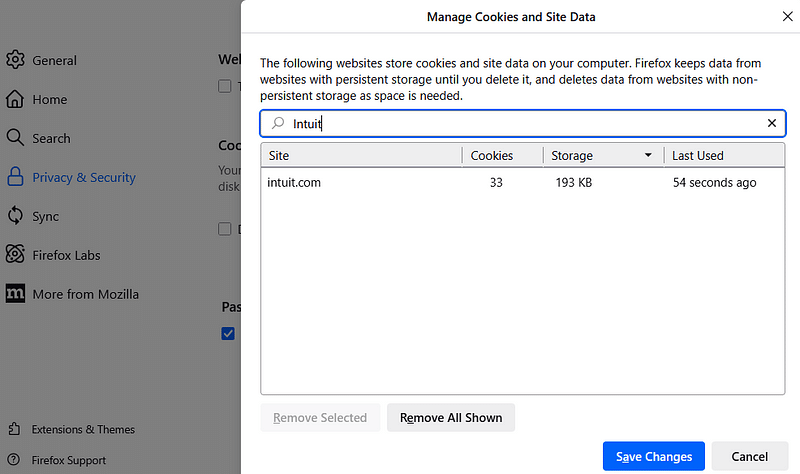Sort list by the Cookies column header
This screenshot has height=474, width=800.
(503, 155)
